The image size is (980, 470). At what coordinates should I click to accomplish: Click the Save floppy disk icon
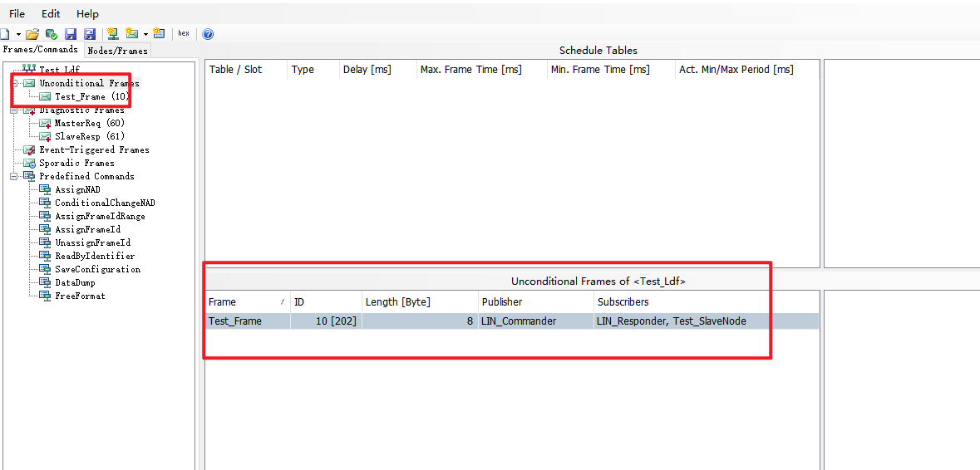point(71,34)
